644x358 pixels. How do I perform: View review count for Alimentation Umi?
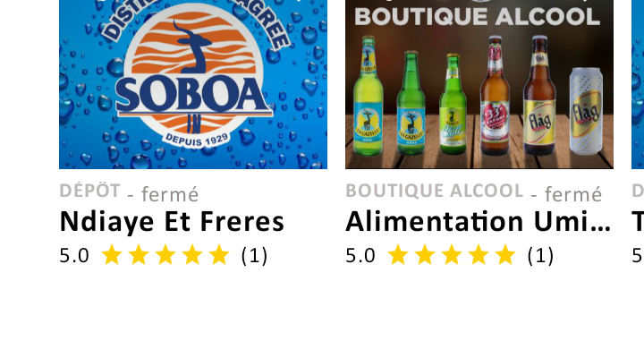point(540,255)
